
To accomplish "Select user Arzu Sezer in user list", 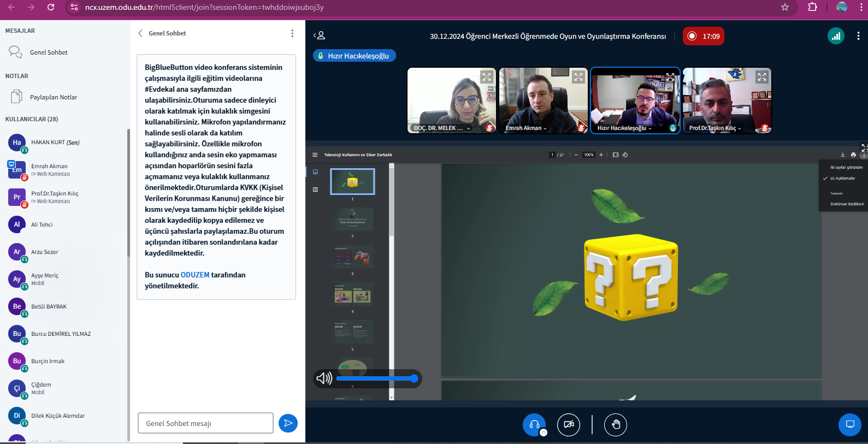I will coord(65,252).
